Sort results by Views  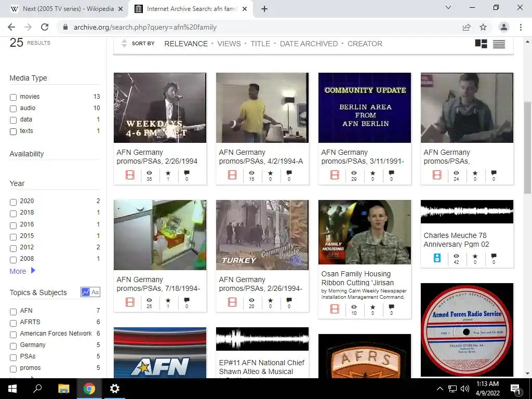pos(229,44)
